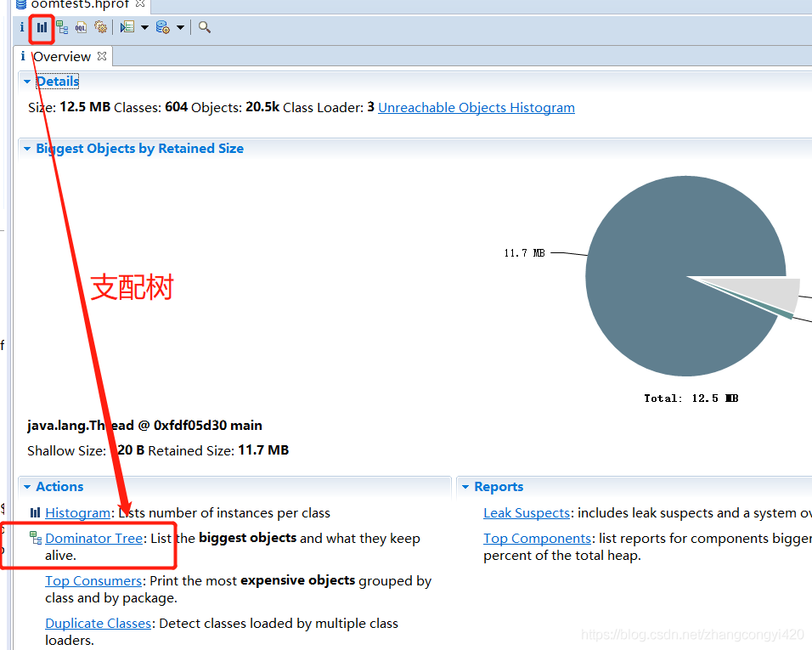
Task: Open dropdown arrow next to reports icon
Action: coord(144,27)
